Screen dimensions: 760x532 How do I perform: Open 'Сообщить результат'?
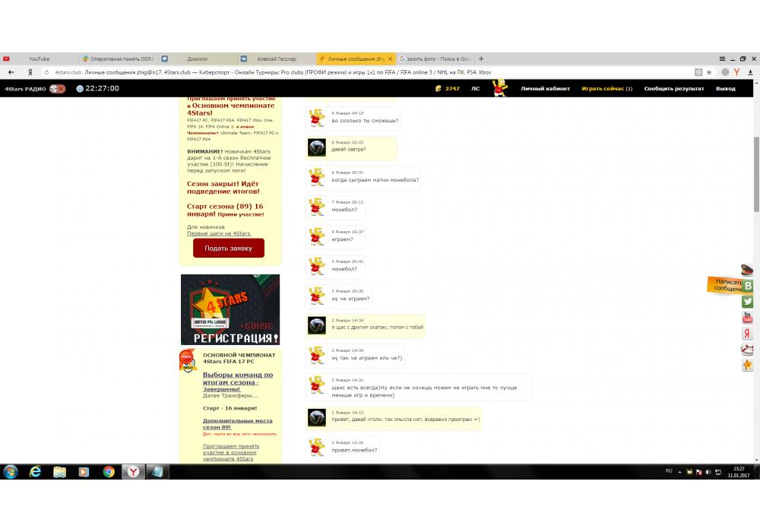click(673, 89)
